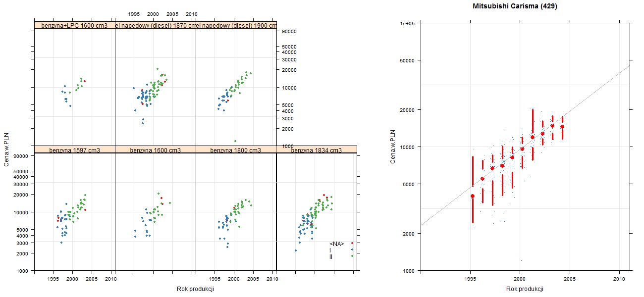The width and height of the screenshot is (644, 297).
Task: Pick the green legend dot beside II
Action: pos(352,256)
